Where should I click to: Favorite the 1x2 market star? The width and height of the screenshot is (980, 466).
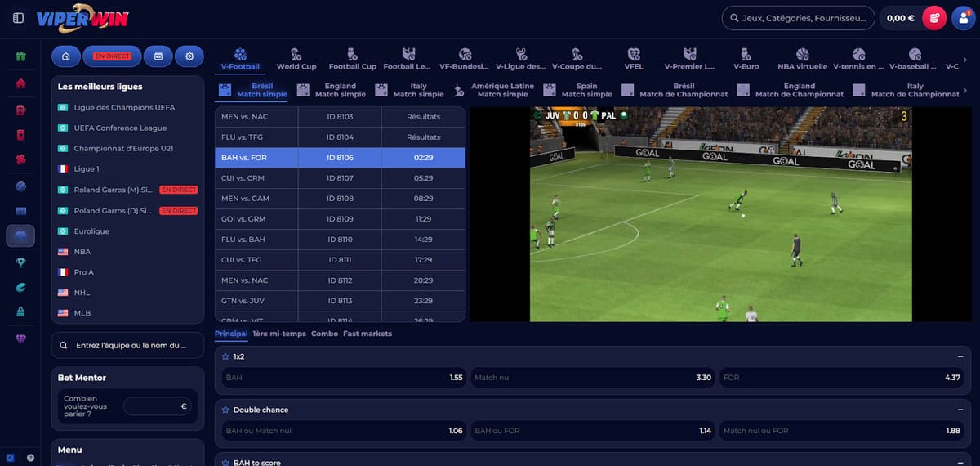pos(225,356)
